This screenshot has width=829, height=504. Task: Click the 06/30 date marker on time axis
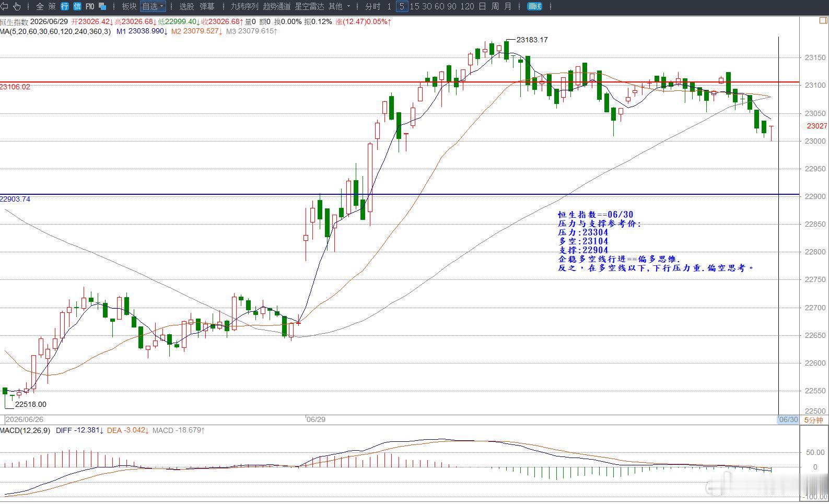[x=788, y=419]
